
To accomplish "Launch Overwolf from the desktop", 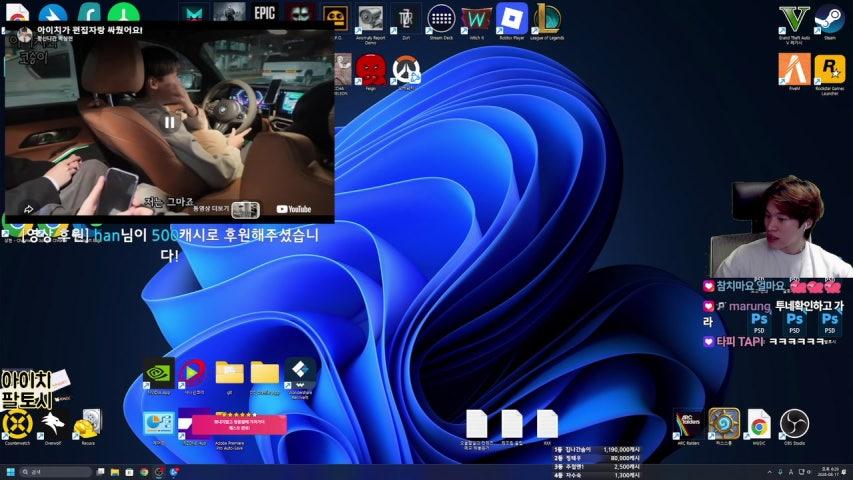I will click(53, 424).
